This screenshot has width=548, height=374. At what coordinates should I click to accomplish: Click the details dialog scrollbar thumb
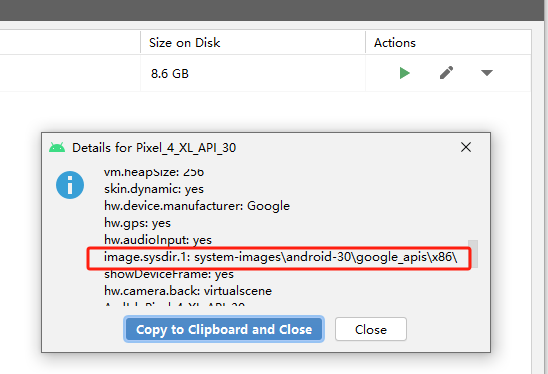[473, 253]
